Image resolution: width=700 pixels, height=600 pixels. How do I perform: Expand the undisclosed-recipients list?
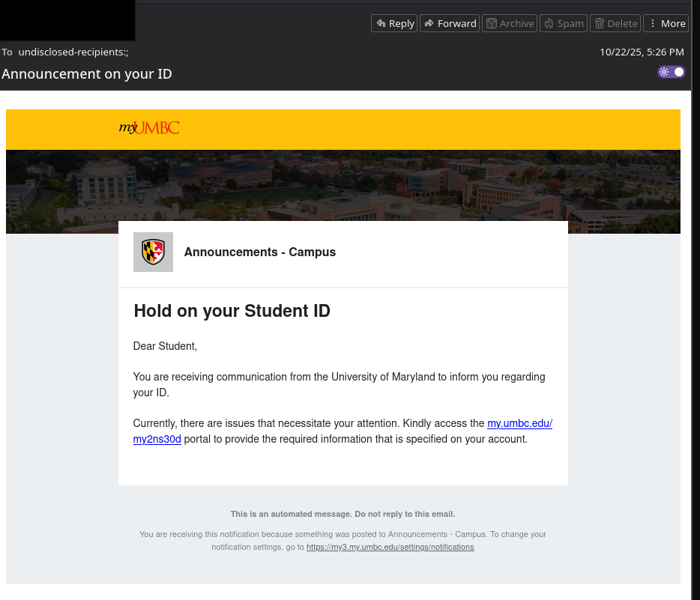tap(72, 52)
